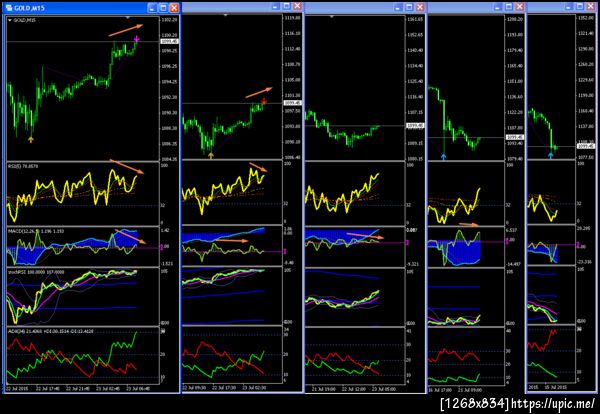Close the fifth chart window
600x414 pixels.
click(x=591, y=7)
